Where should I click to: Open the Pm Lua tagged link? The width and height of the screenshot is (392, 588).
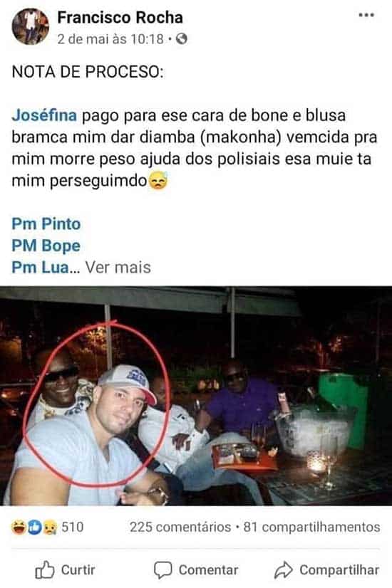(40, 268)
